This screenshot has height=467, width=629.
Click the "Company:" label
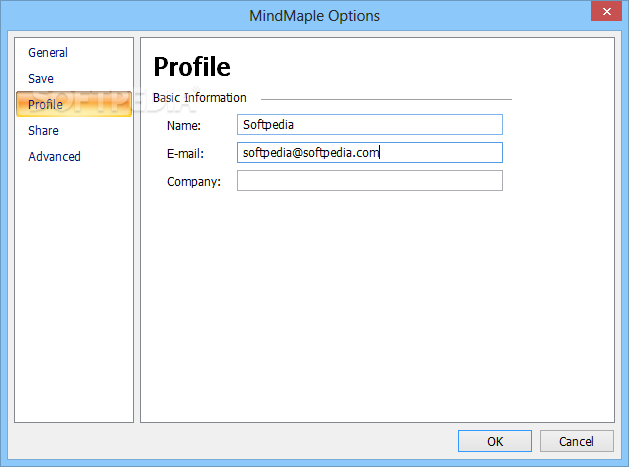coord(194,182)
